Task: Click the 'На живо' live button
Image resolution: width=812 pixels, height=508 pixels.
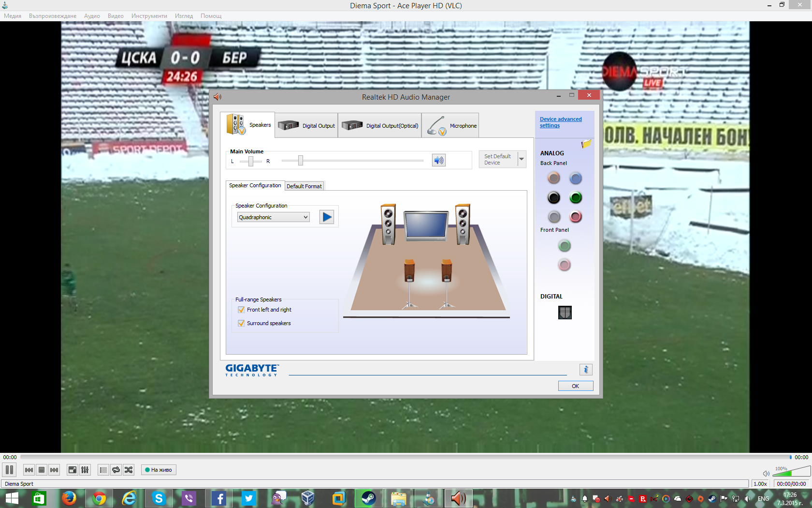Action: [x=159, y=470]
